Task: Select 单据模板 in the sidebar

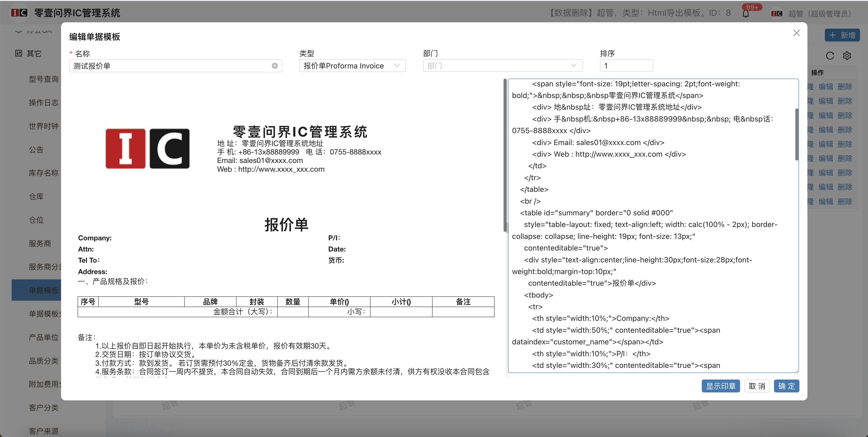Action: 44,290
